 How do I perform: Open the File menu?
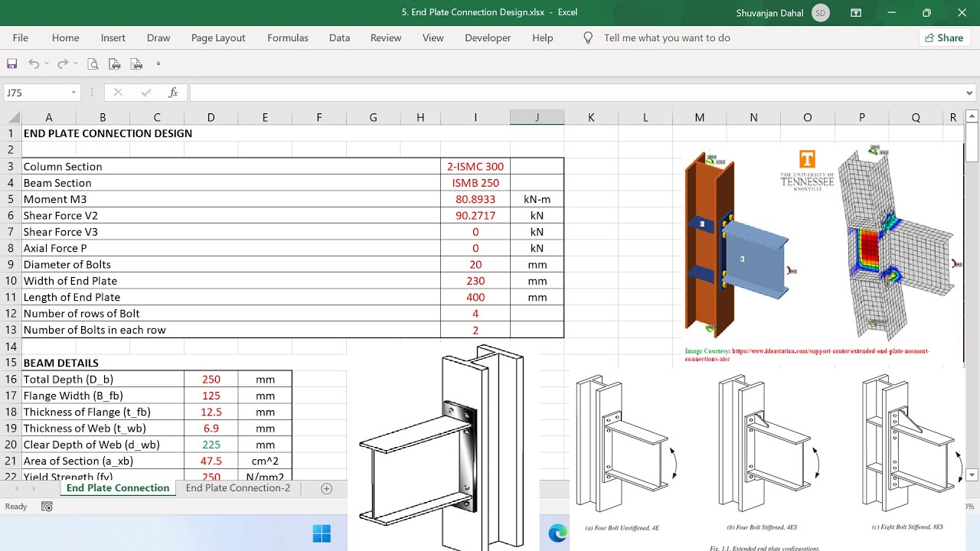tap(21, 37)
